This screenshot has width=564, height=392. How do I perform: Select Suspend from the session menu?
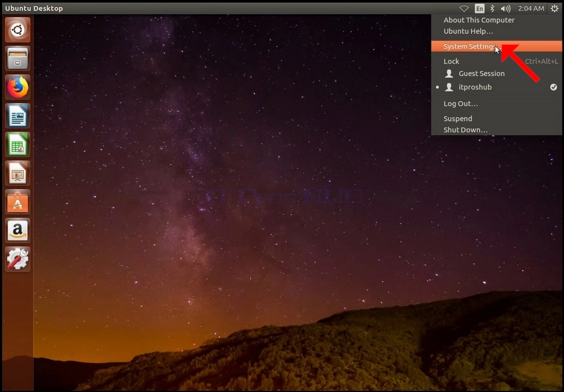coord(497,118)
